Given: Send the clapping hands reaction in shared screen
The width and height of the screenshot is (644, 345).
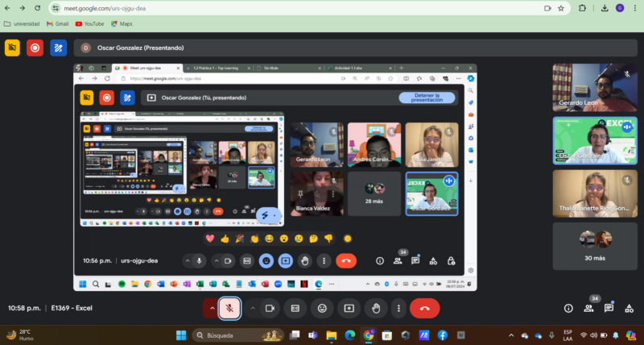Looking at the screenshot, I should [254, 239].
